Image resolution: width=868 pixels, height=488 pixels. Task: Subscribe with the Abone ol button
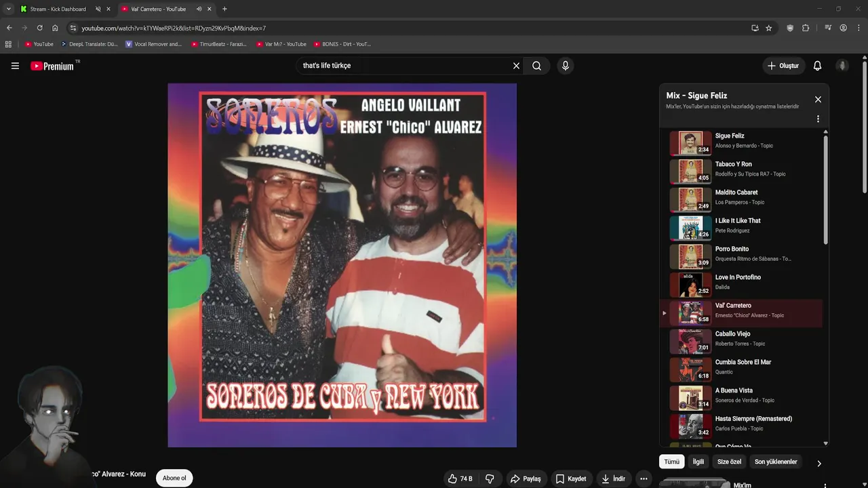point(174,478)
